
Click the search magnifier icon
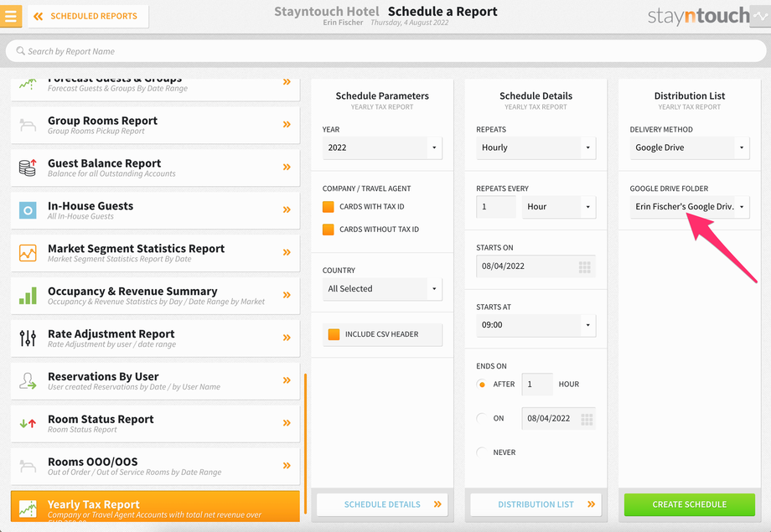tap(20, 50)
